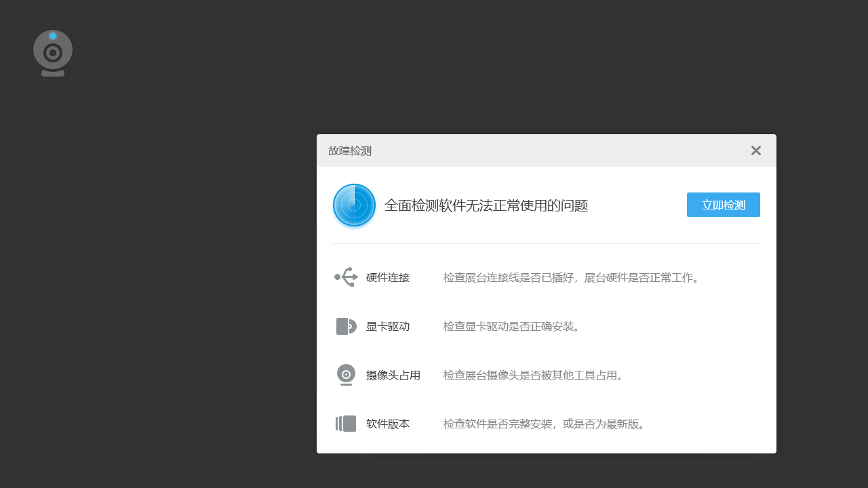Click the hardware connection description text
Image resolution: width=868 pixels, height=488 pixels.
(x=571, y=277)
